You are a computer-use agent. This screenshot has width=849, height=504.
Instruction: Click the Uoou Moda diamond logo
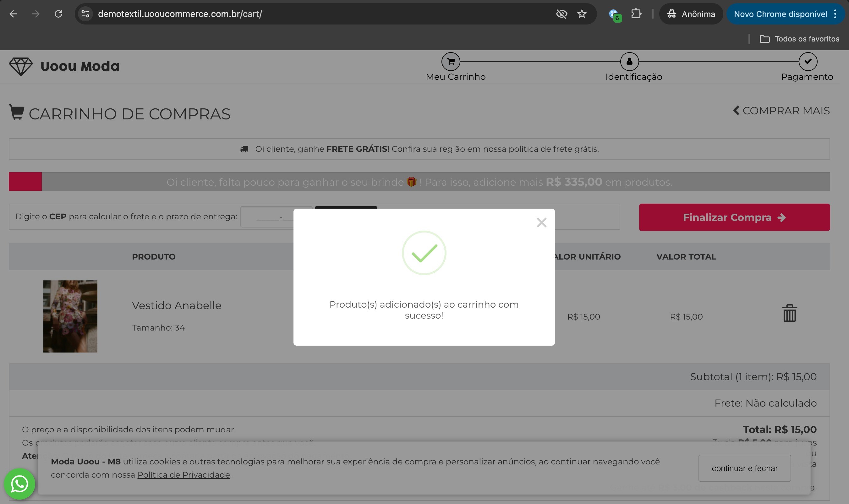click(x=21, y=66)
